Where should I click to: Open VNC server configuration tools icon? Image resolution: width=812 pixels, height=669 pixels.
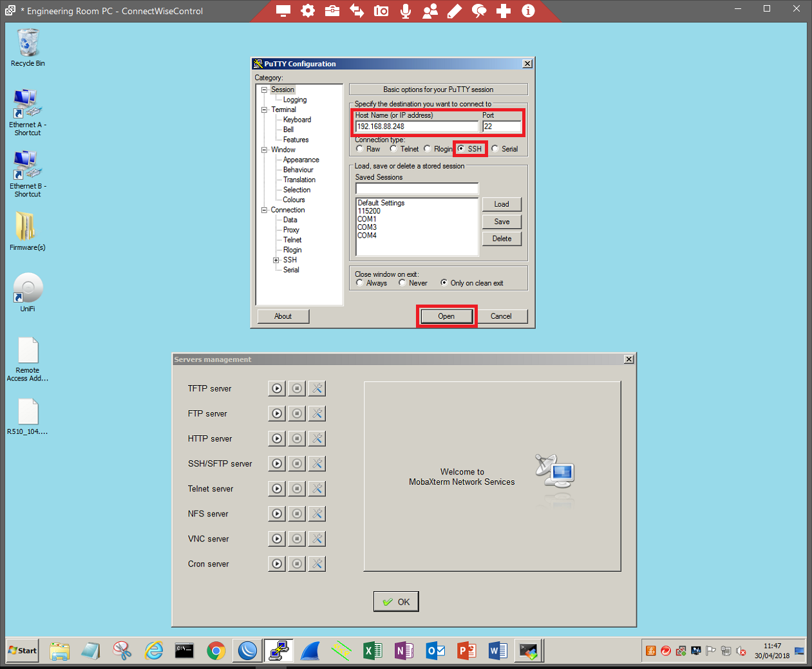(317, 539)
